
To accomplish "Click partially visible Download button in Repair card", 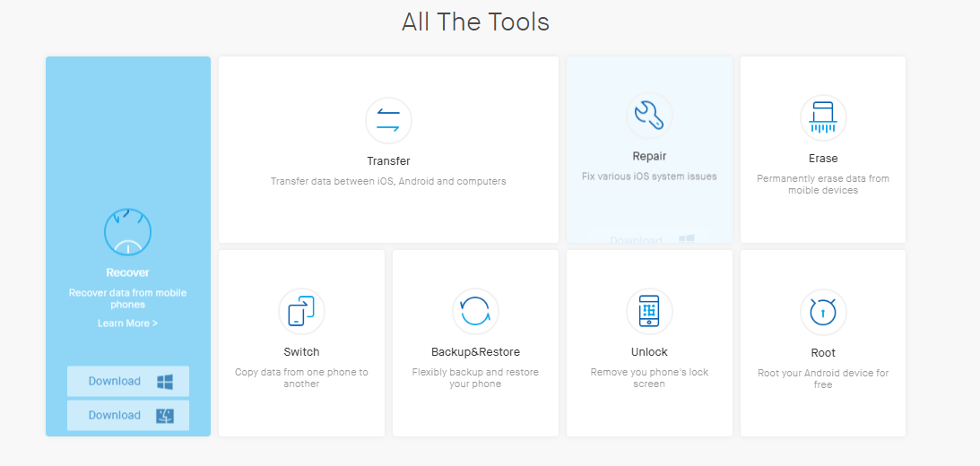I will tap(647, 236).
